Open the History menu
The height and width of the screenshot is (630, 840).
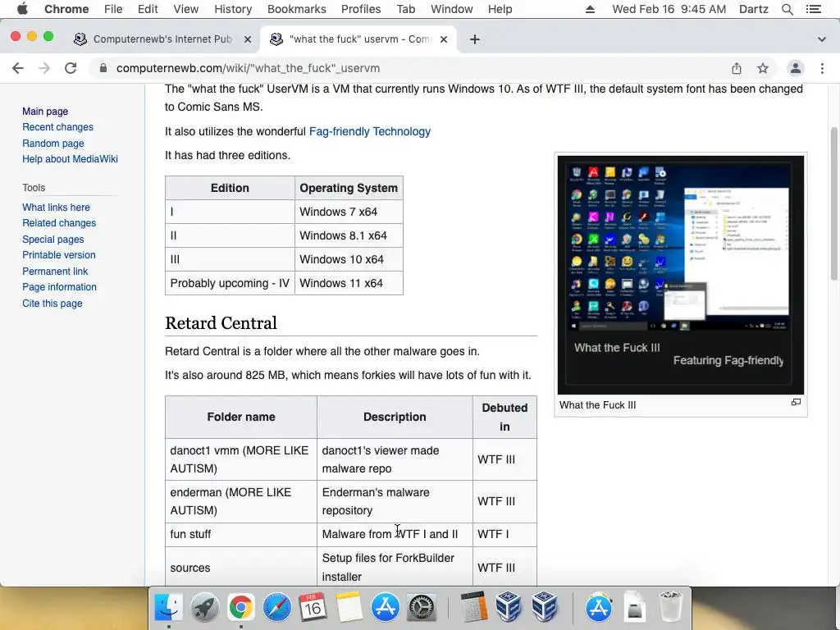(233, 9)
